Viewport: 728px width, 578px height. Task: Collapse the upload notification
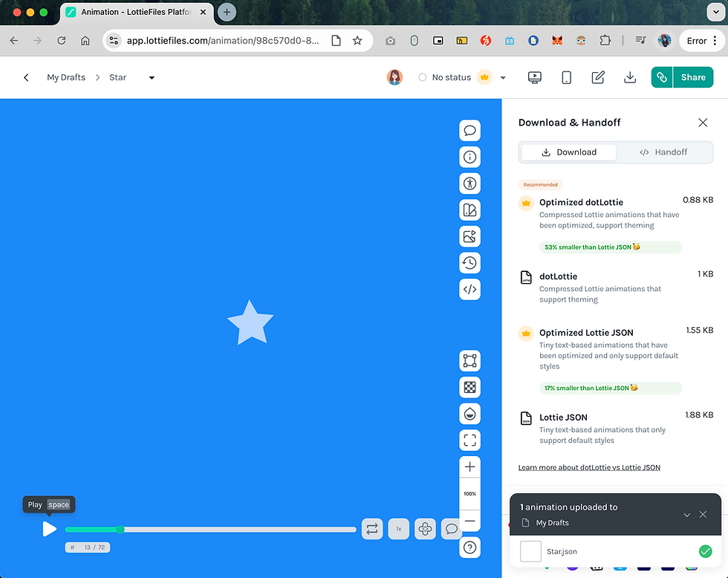(686, 514)
